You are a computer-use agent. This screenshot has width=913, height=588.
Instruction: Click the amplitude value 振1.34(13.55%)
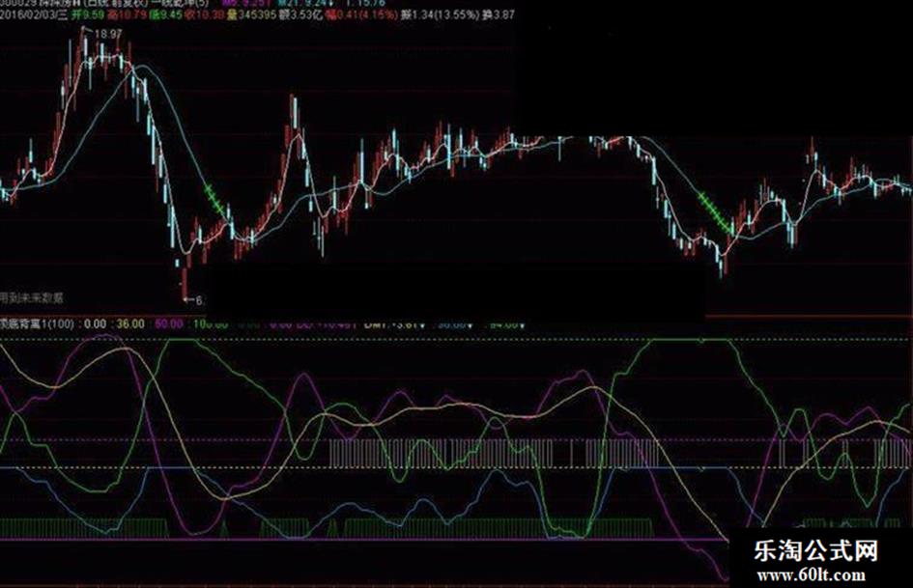441,14
